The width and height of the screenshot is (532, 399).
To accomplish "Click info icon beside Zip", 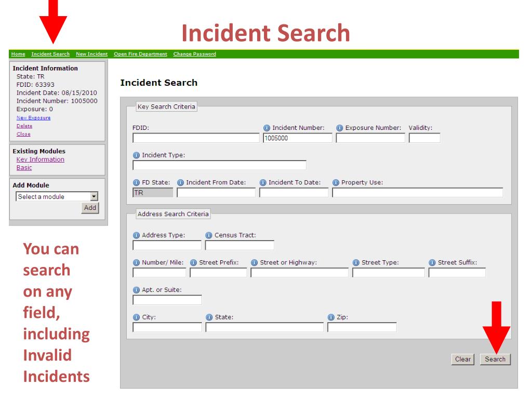I will [x=331, y=317].
